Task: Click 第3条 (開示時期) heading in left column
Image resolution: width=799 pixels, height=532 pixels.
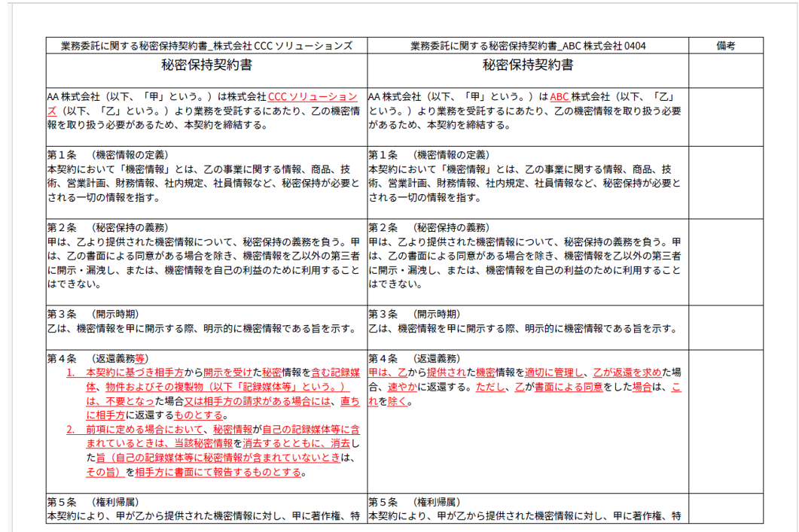Action: [x=93, y=315]
